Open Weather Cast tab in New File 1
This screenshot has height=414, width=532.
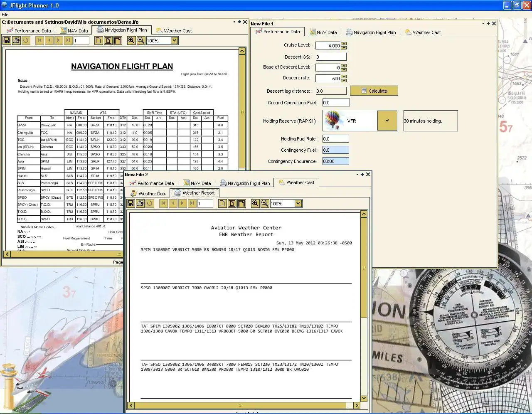(x=423, y=32)
